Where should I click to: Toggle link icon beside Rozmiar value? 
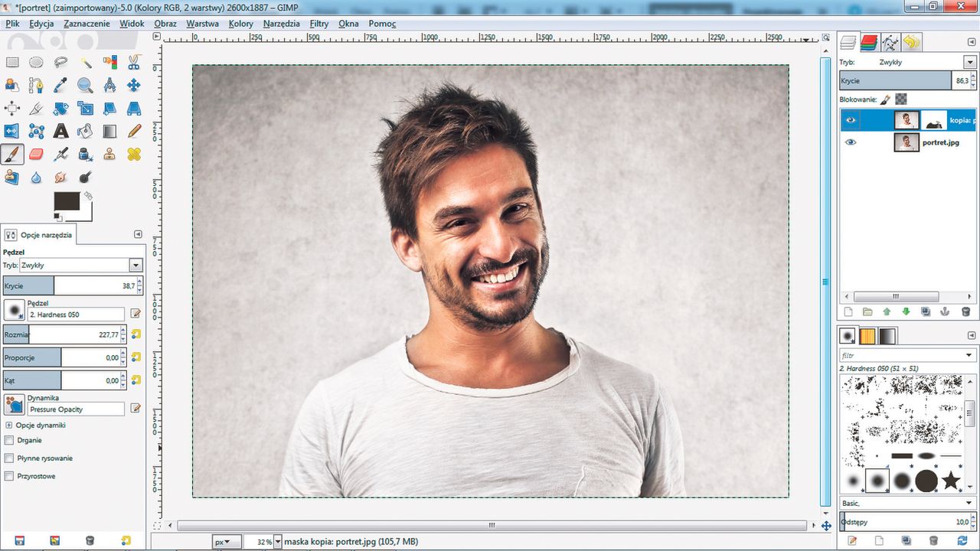[x=136, y=334]
